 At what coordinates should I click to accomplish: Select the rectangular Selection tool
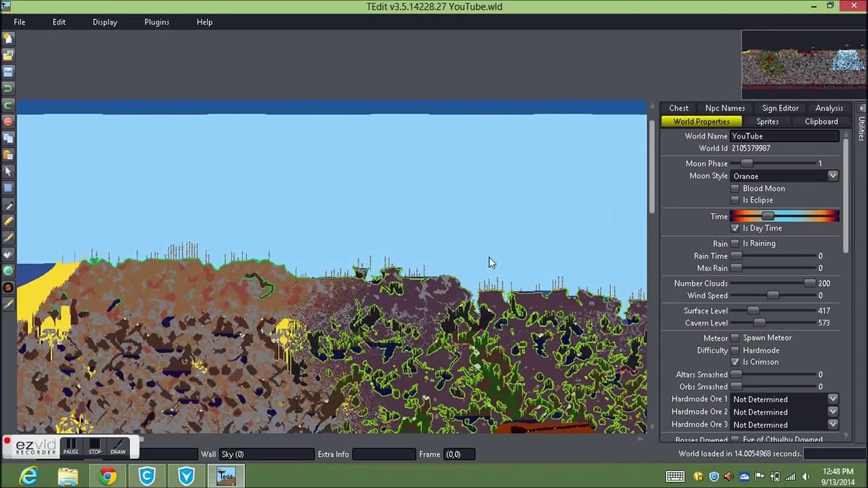[8, 188]
